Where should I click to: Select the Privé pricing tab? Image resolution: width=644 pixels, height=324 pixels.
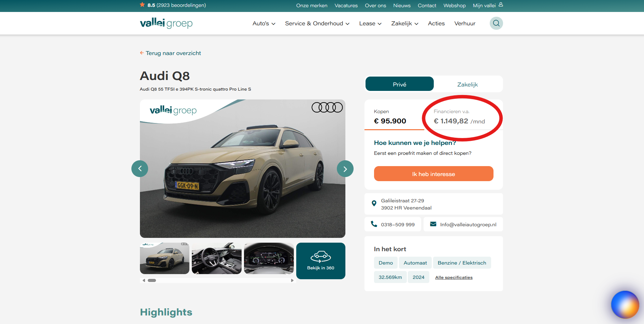(400, 84)
